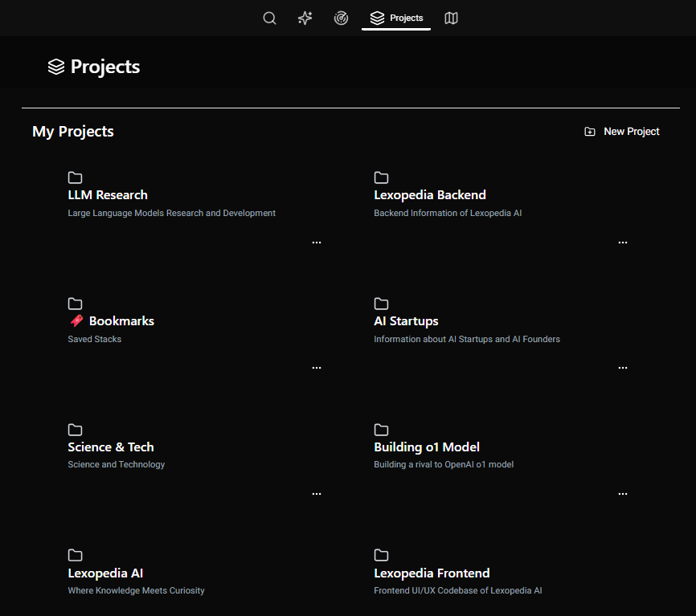Click 'Where Knowledge Meets Curiosity' description
The image size is (696, 616).
click(x=137, y=590)
